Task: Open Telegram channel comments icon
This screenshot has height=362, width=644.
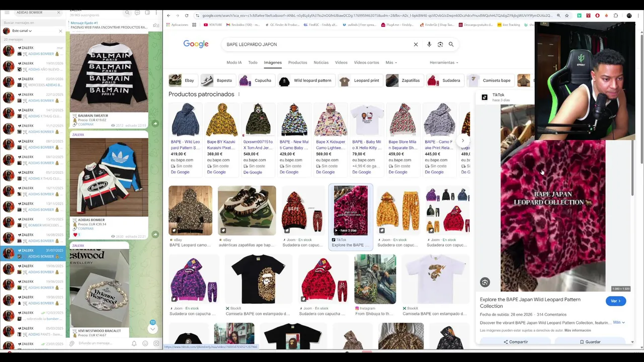Action: (137, 12)
